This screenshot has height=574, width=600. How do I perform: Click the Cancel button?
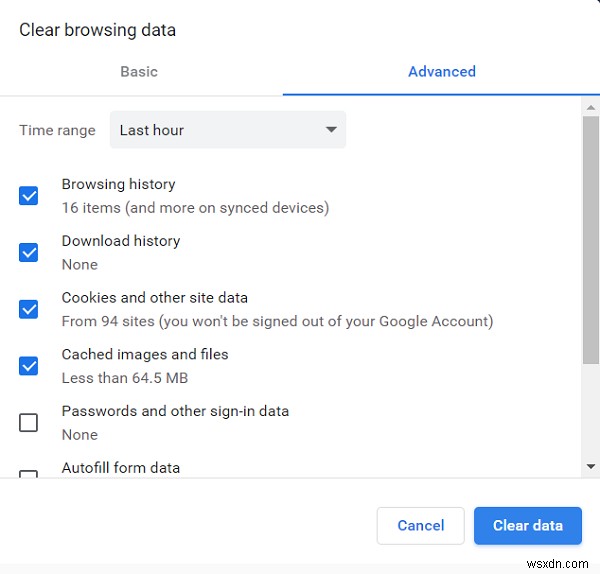421,525
